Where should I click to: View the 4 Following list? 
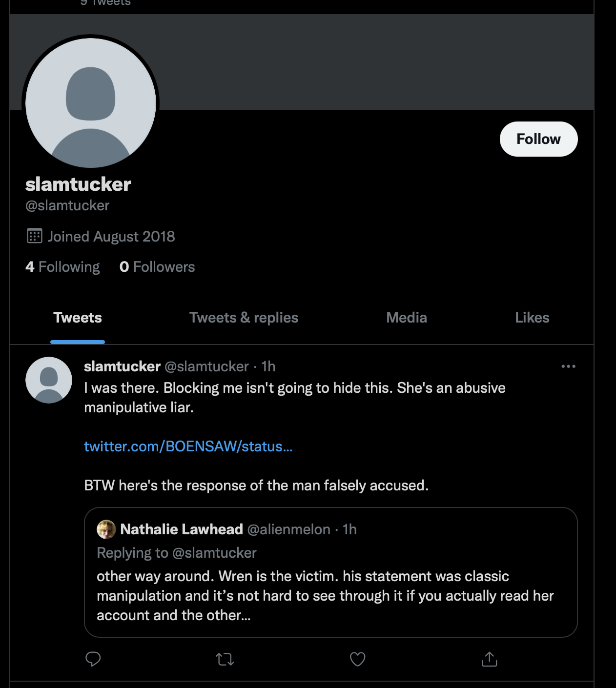(x=62, y=267)
